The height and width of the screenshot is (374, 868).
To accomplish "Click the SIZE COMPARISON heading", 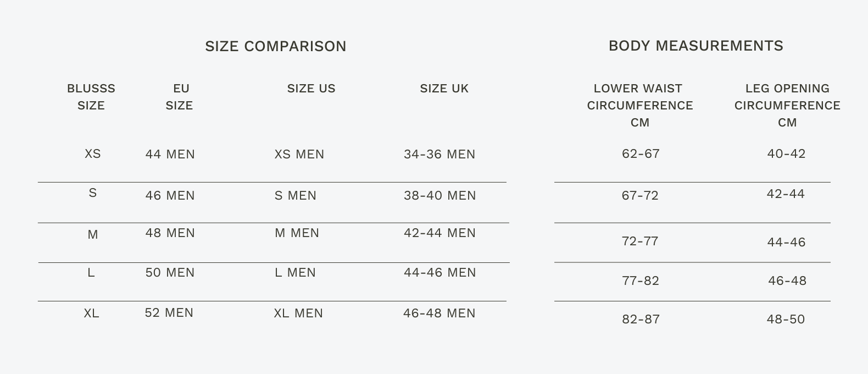I will tap(276, 46).
